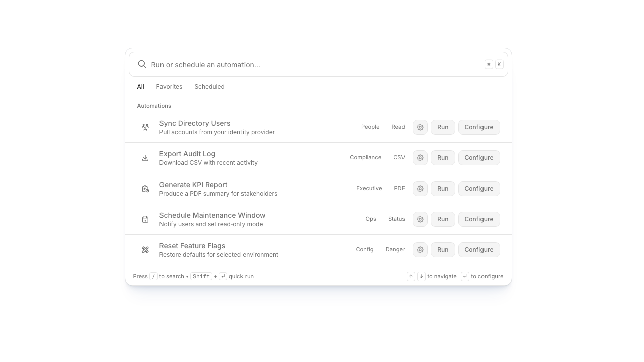Open the Scheduled tab
The height and width of the screenshot is (362, 644).
[209, 86]
